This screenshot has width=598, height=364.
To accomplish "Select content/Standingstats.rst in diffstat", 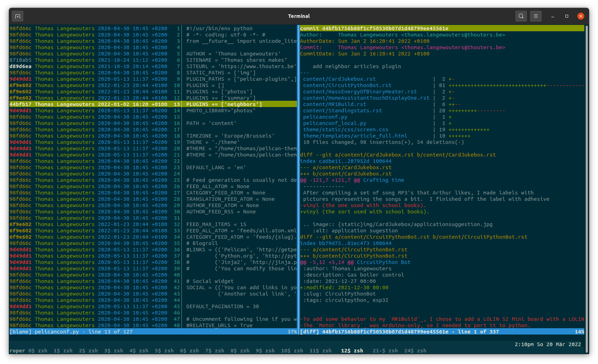I will 343,111.
